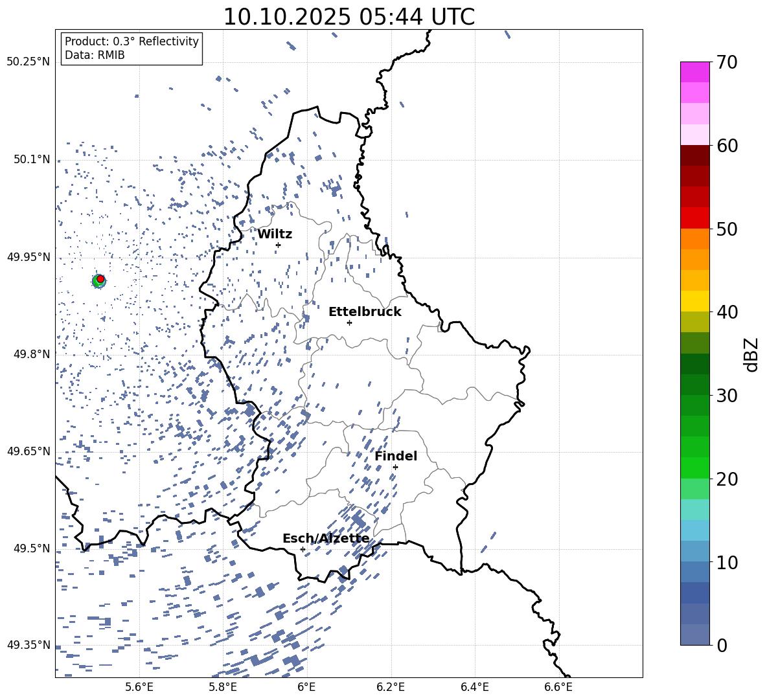Click the 49.65°N latitude tick label
Viewport: 767px width, 700px height.
point(29,451)
